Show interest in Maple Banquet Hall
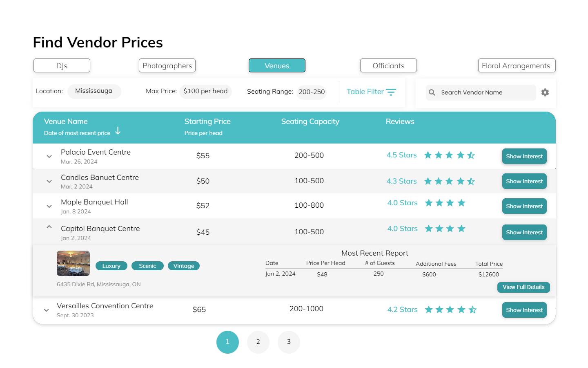 524,206
